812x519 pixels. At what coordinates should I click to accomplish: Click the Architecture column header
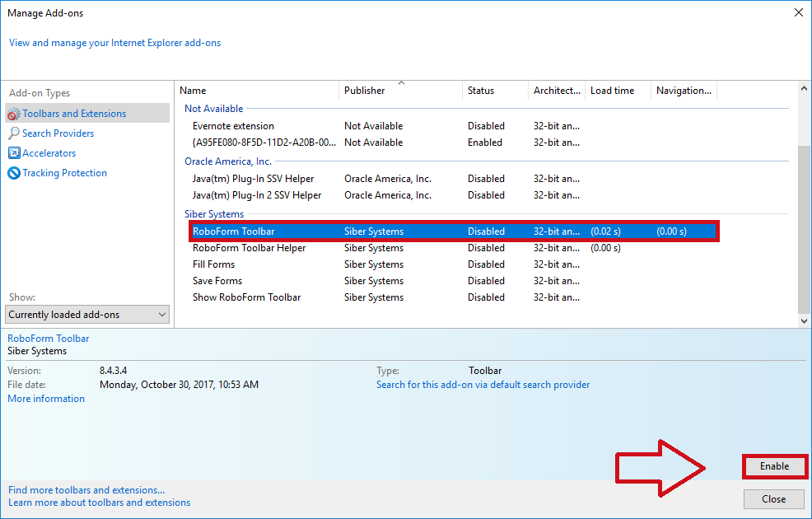click(x=557, y=90)
